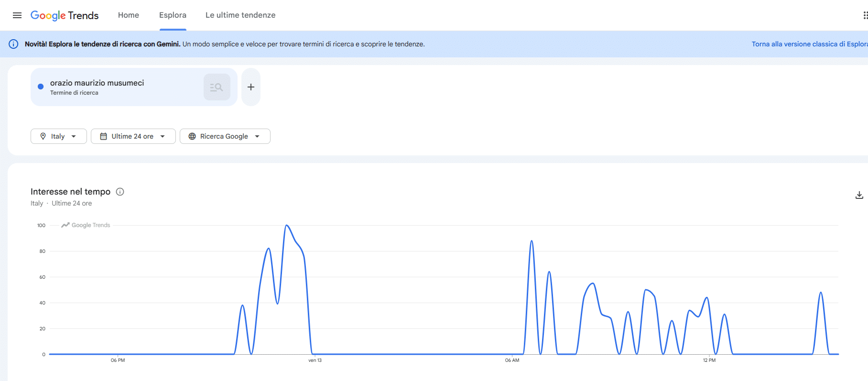Click the Google Trends logo

pyautogui.click(x=65, y=15)
